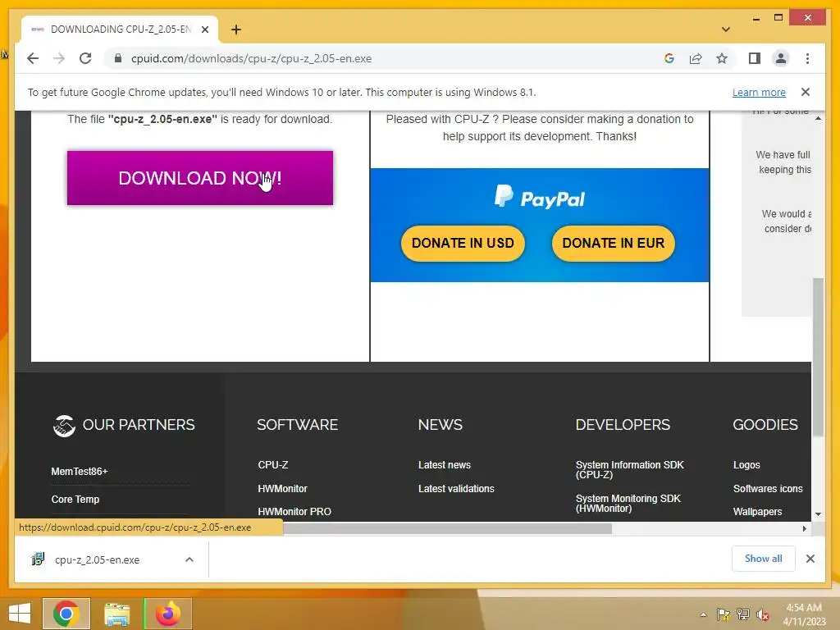Screen dimensions: 840x630
Task: Click horizontal scroll right arrow
Action: coord(804,529)
